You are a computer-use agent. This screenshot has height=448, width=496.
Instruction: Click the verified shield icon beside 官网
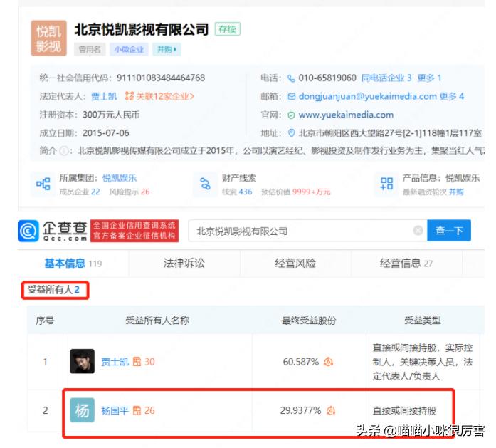[291, 115]
